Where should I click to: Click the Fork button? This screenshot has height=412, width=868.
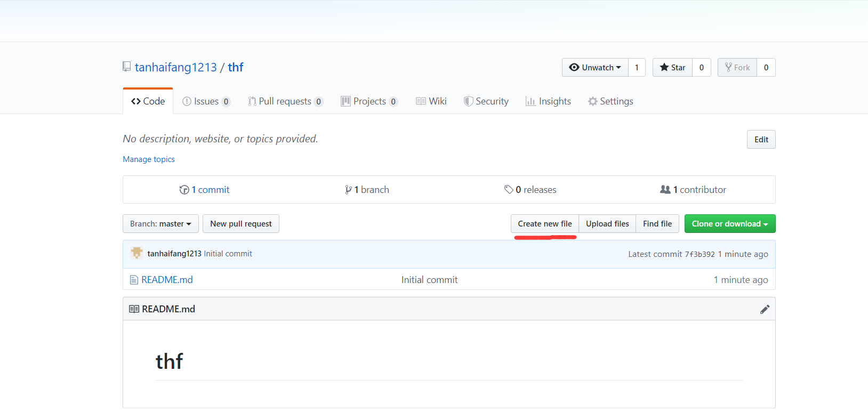(x=737, y=68)
